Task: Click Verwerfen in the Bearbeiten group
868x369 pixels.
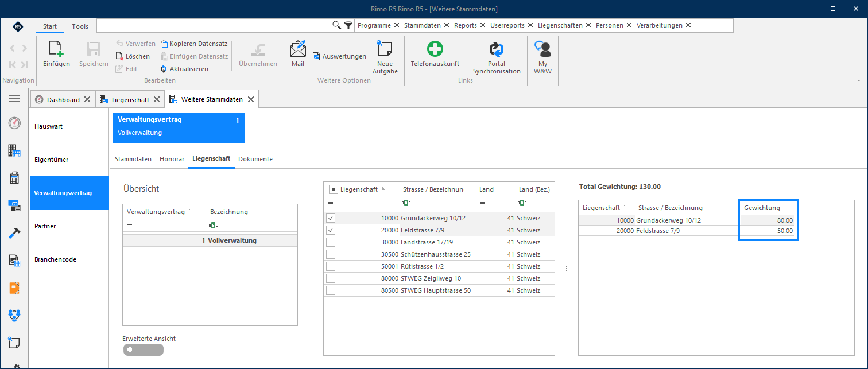Action: 135,44
